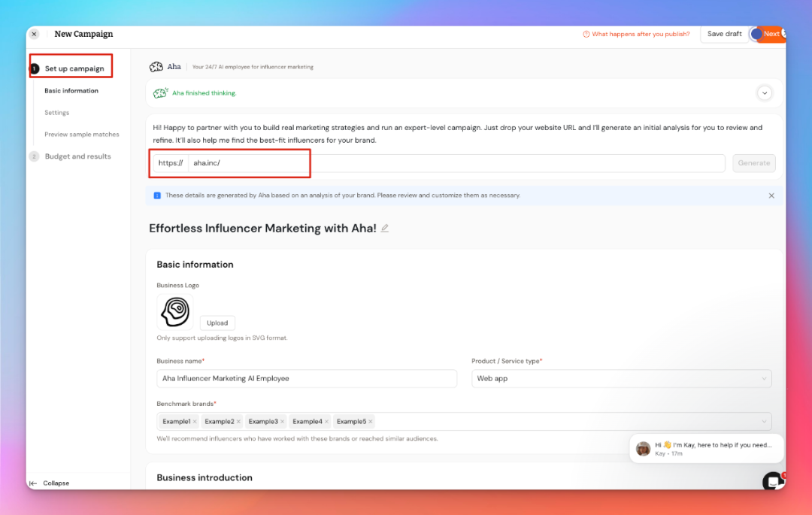Remove Example5 benchmark brand tag
Viewport: 812px width, 515px height.
pos(371,422)
